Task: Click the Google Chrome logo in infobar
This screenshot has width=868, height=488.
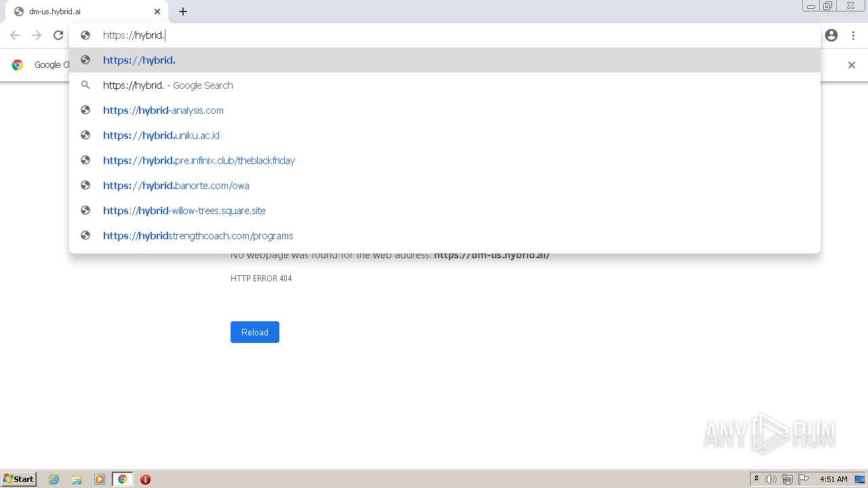Action: click(x=18, y=65)
